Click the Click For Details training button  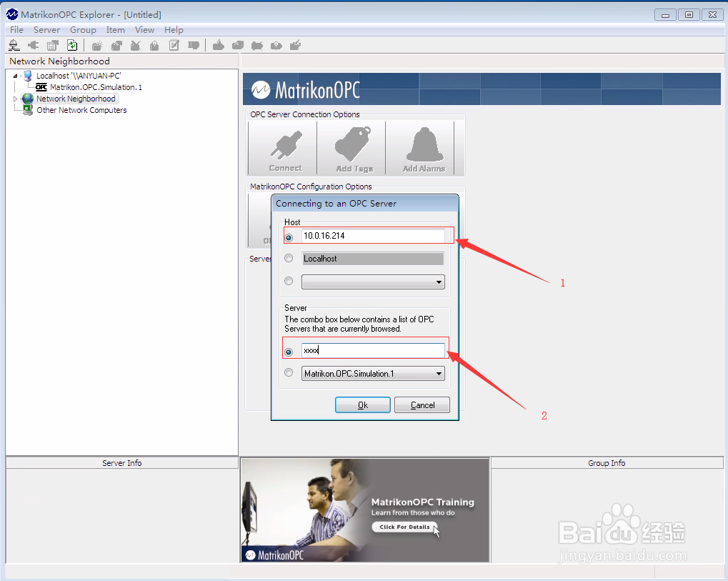coord(404,527)
